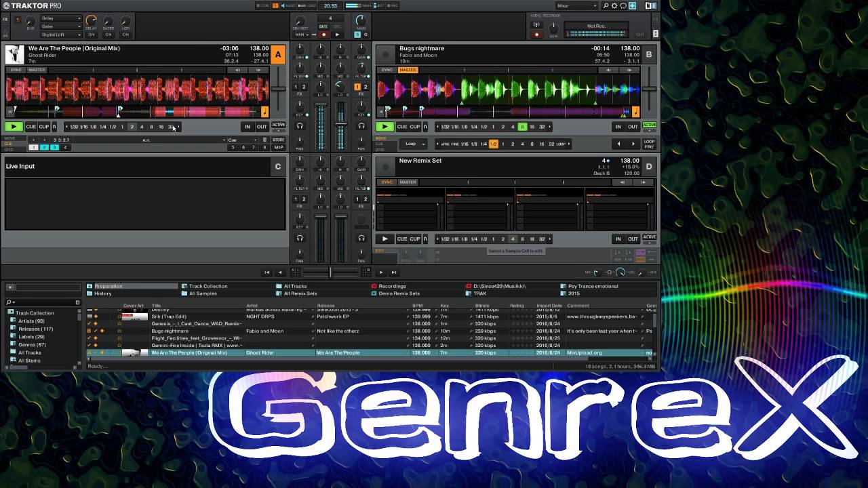Open the Recordings favorite folder
The height and width of the screenshot is (488, 868).
[392, 286]
